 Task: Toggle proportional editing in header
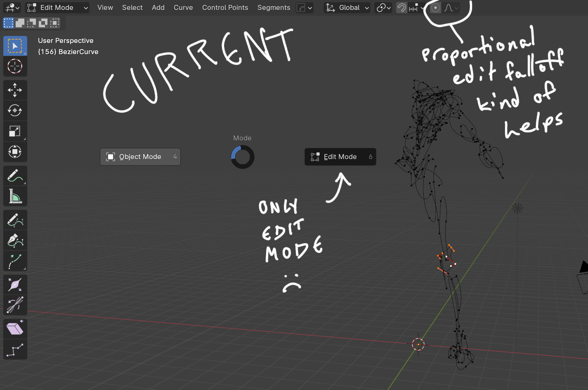coord(435,7)
